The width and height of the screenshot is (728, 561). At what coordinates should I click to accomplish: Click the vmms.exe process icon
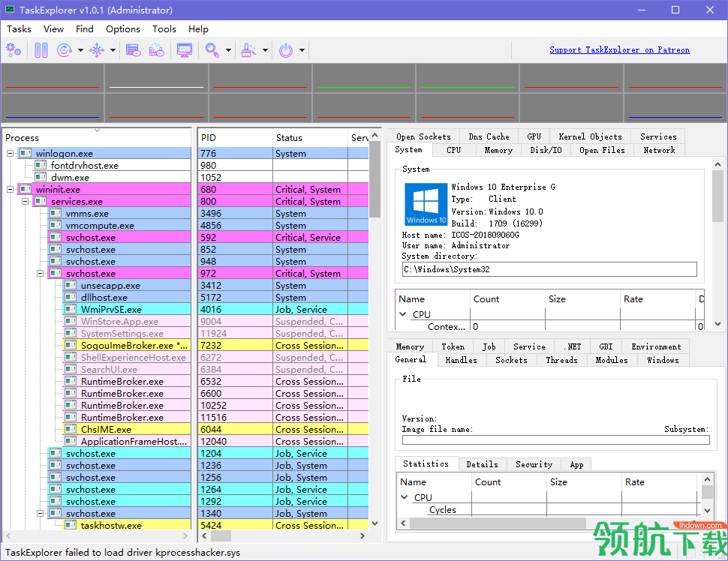pyautogui.click(x=56, y=214)
